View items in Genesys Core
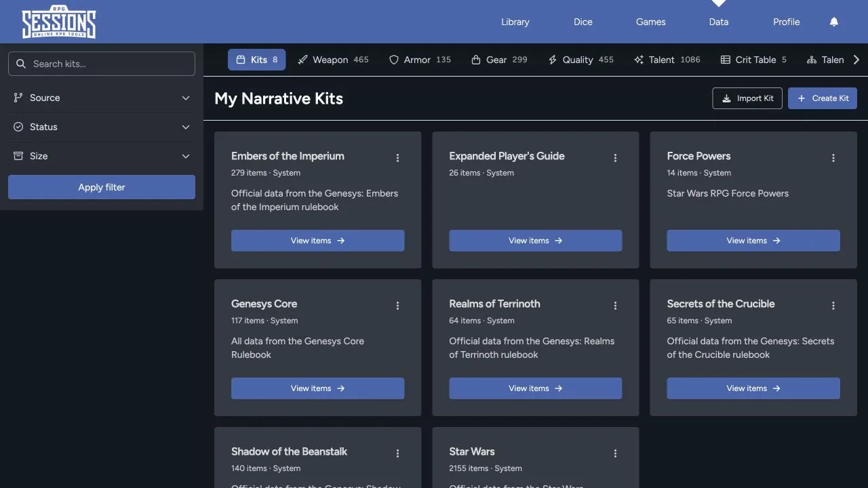Screen dimensions: 868x488 (317, 388)
